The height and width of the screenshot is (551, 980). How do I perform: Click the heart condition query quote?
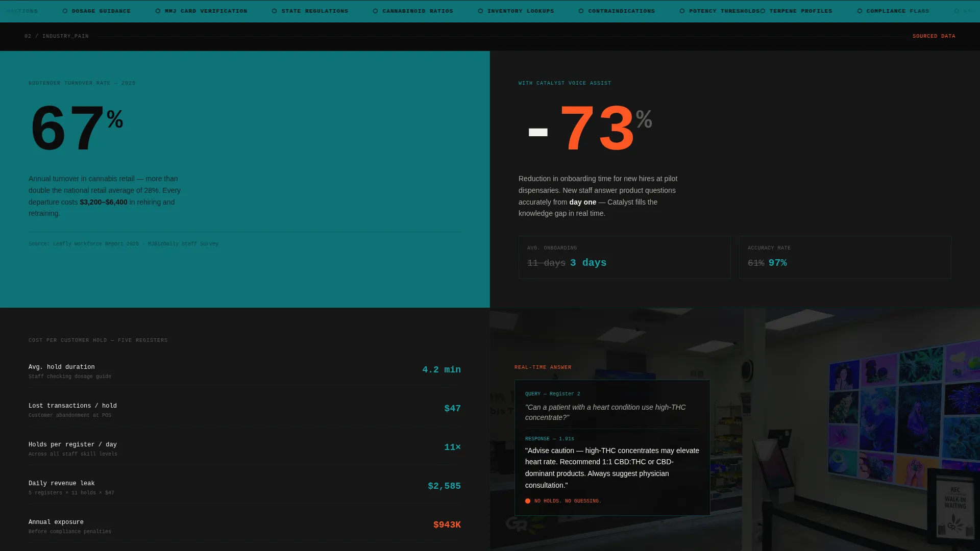(605, 412)
